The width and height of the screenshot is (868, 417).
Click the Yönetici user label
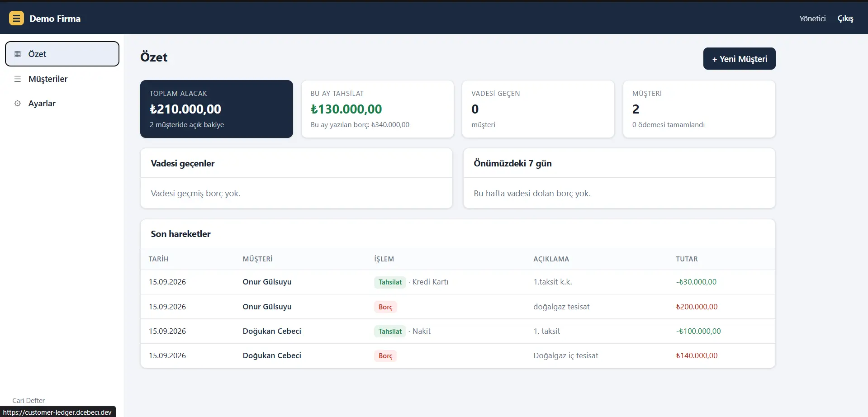pyautogui.click(x=812, y=18)
